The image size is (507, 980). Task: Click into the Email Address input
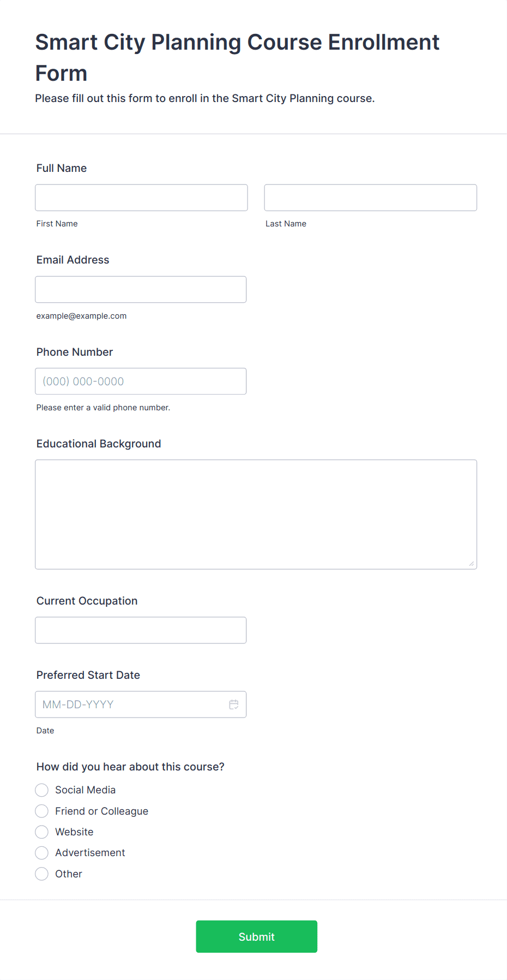(x=141, y=289)
